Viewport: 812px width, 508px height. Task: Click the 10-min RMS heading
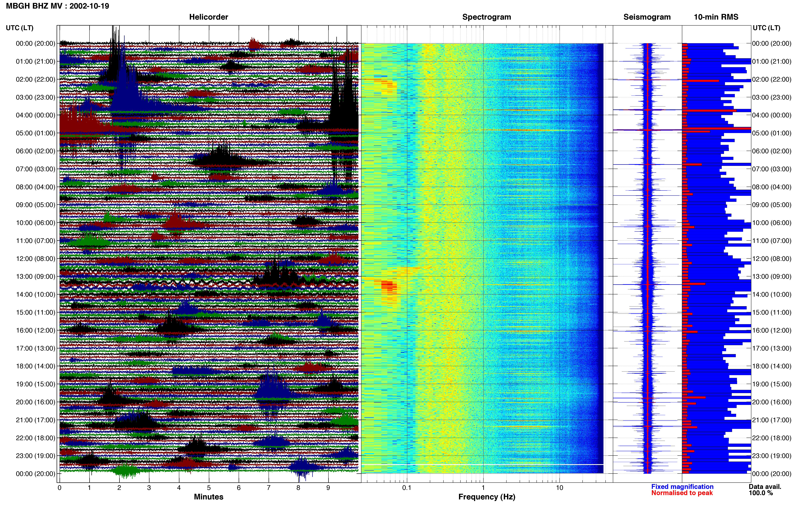click(716, 17)
